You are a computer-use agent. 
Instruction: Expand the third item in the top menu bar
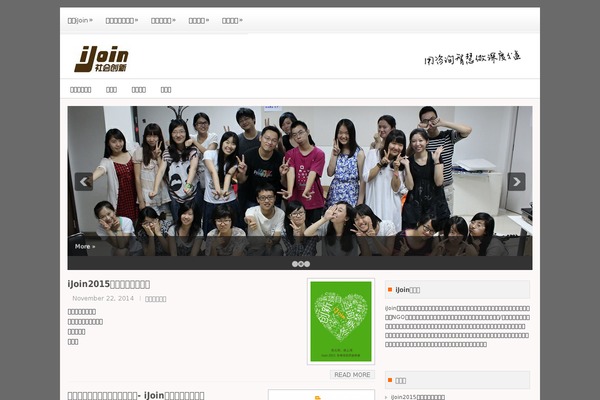163,21
